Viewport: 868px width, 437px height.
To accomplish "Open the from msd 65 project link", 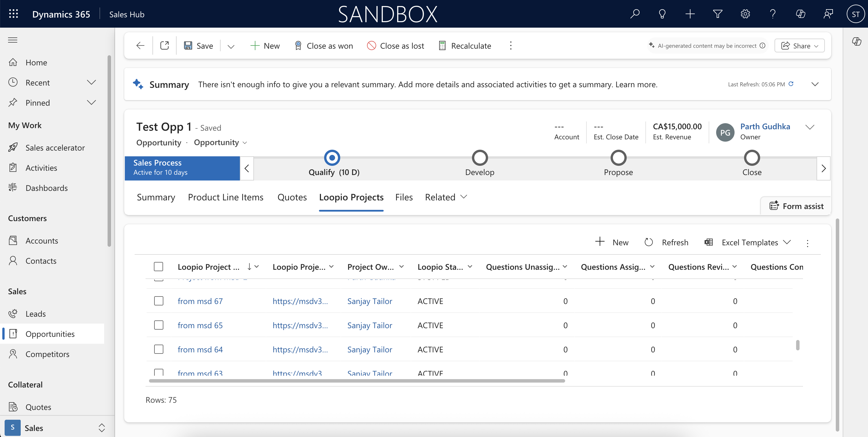I will [200, 325].
